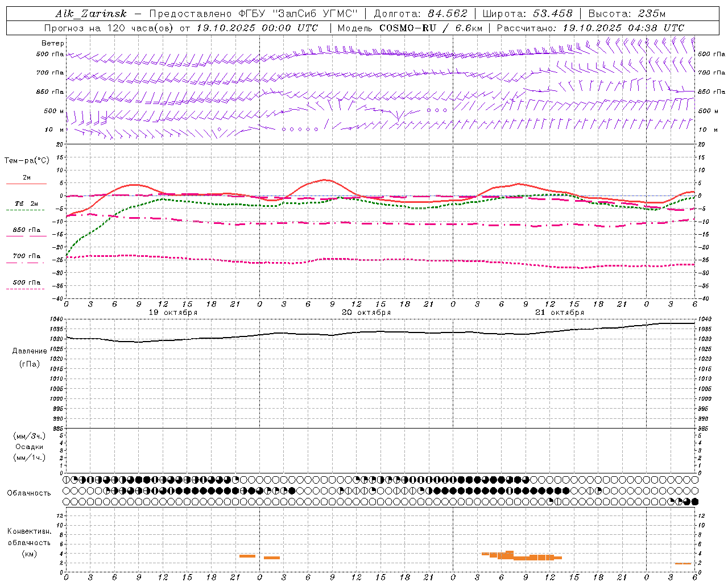Click the Облачность cloud cover label
This screenshot has width=728, height=582.
tap(29, 493)
